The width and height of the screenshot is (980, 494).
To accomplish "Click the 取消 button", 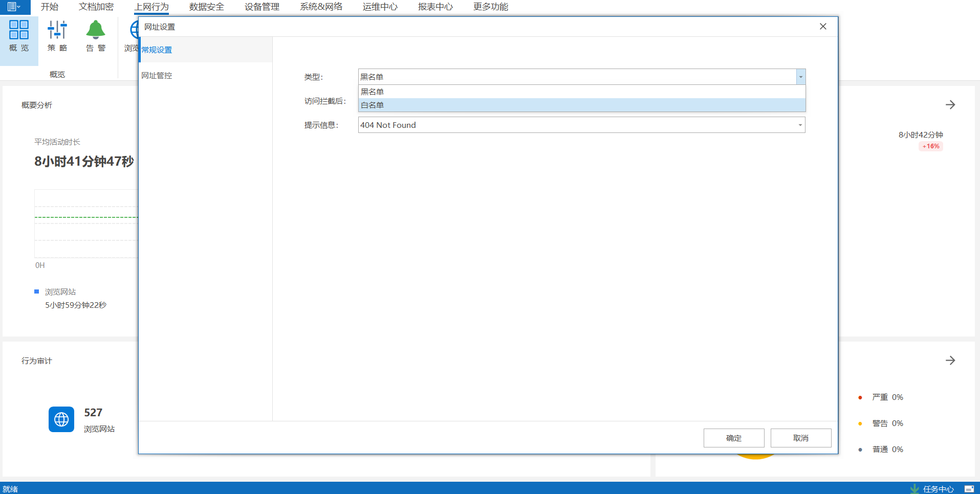I will click(x=800, y=438).
